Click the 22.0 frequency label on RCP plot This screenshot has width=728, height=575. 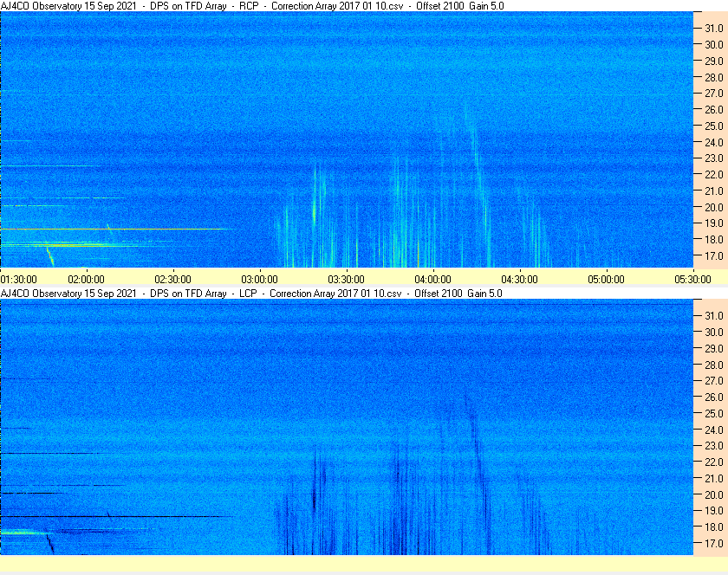pos(714,175)
